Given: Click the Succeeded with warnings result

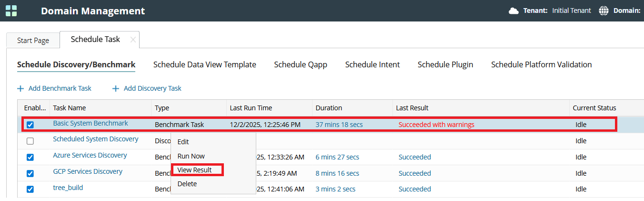Looking at the screenshot, I should tap(436, 125).
